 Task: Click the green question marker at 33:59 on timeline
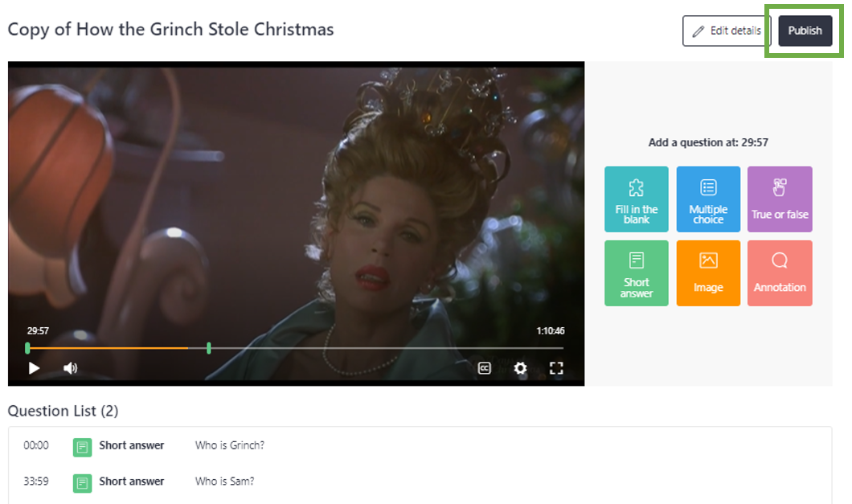coord(209,348)
